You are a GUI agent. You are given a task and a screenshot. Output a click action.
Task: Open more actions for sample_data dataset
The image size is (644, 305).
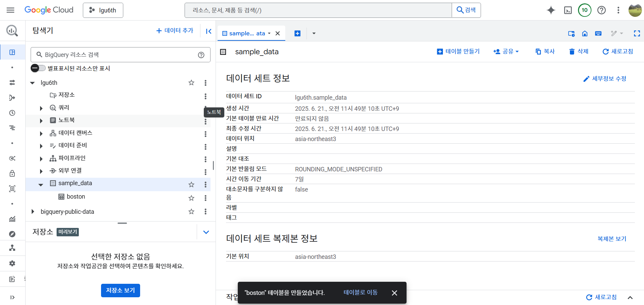point(205,184)
